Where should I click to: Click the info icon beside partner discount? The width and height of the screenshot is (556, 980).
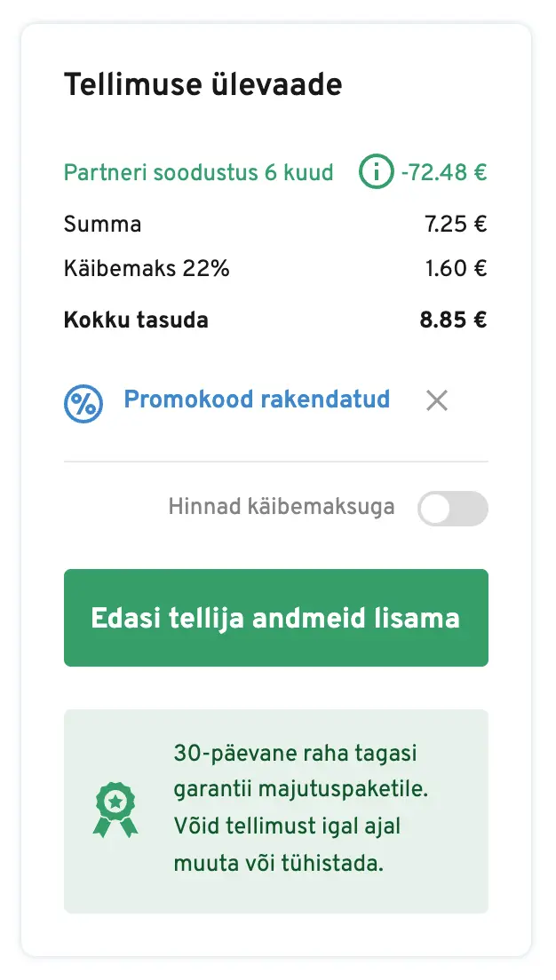tap(377, 171)
